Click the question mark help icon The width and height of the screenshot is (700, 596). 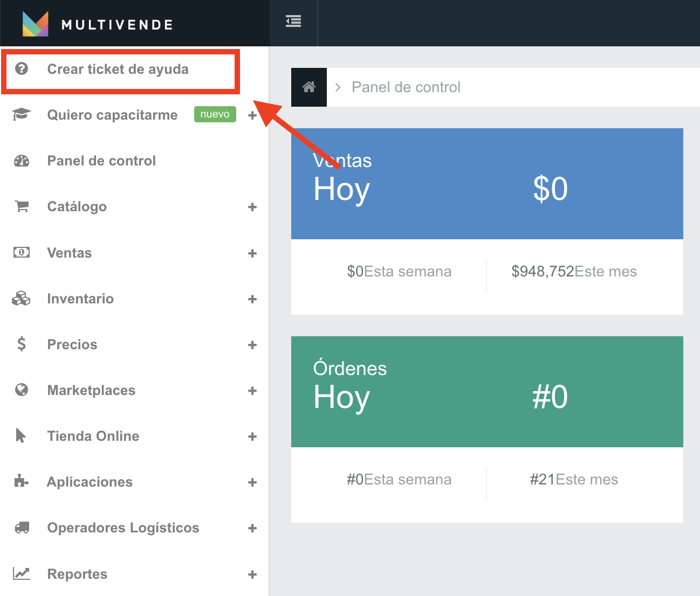click(22, 69)
